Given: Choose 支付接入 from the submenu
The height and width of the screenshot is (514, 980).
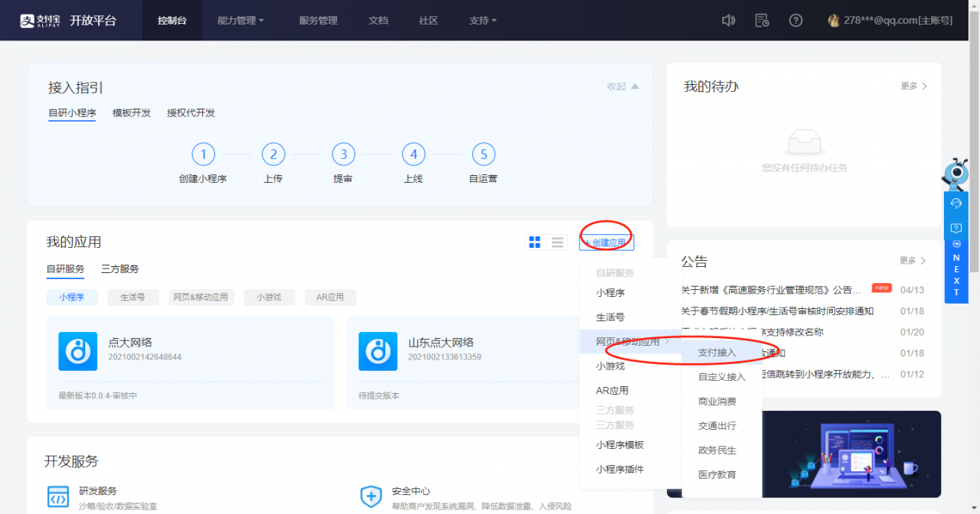Looking at the screenshot, I should (x=717, y=353).
